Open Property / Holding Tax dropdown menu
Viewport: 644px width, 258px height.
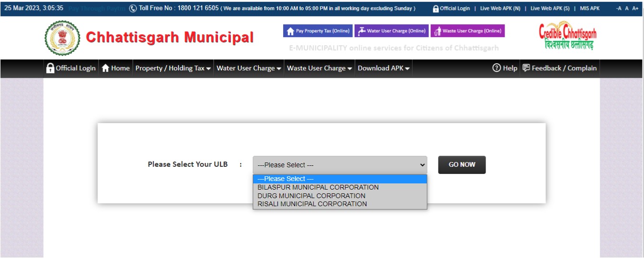tap(173, 68)
